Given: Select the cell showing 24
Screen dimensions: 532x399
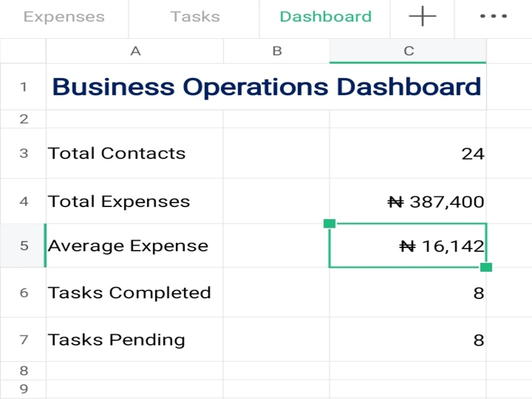Looking at the screenshot, I should pos(408,153).
